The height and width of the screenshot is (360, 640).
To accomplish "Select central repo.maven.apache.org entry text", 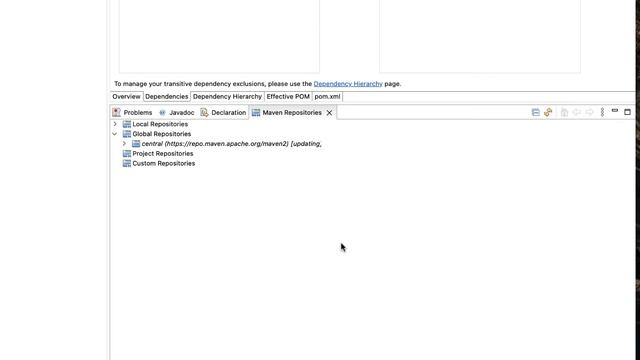I will pyautogui.click(x=231, y=144).
